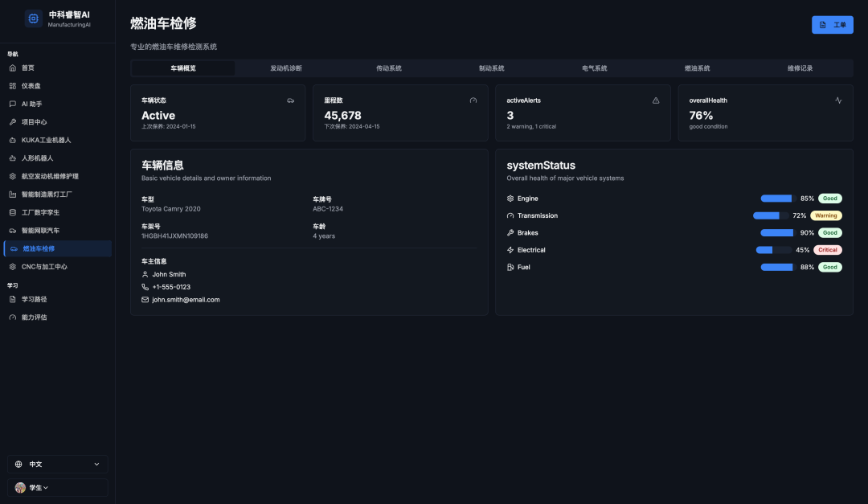This screenshot has width=868, height=504.
Task: Switch to the 发动机诊断 tab
Action: tap(286, 68)
